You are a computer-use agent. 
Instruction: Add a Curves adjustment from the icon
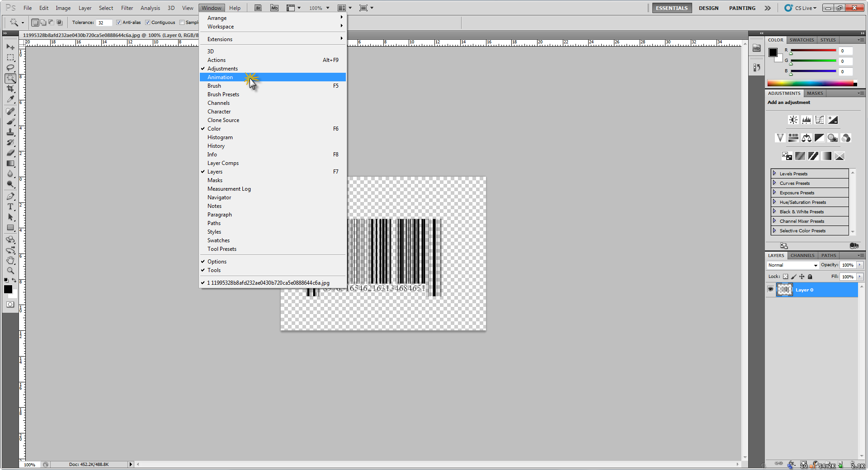tap(820, 120)
